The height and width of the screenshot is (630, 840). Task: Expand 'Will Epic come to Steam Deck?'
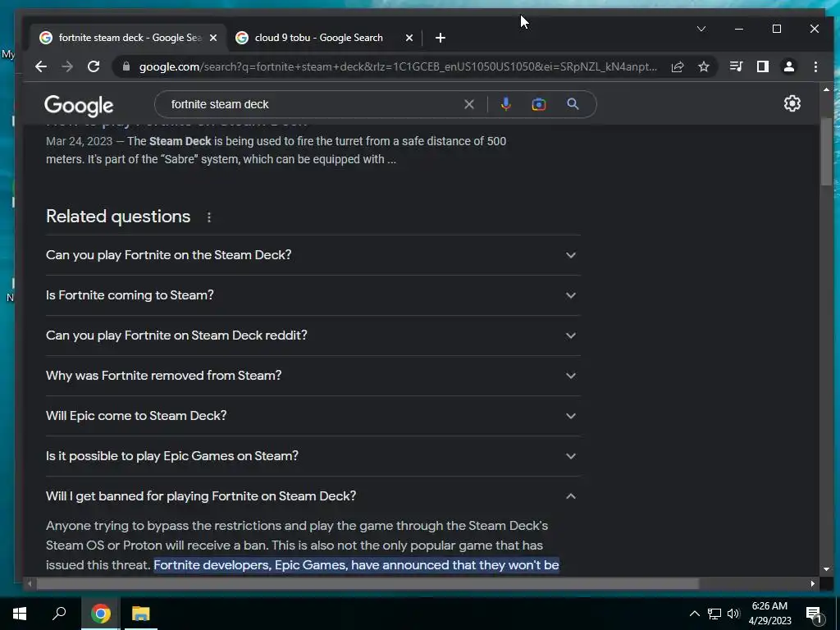313,416
